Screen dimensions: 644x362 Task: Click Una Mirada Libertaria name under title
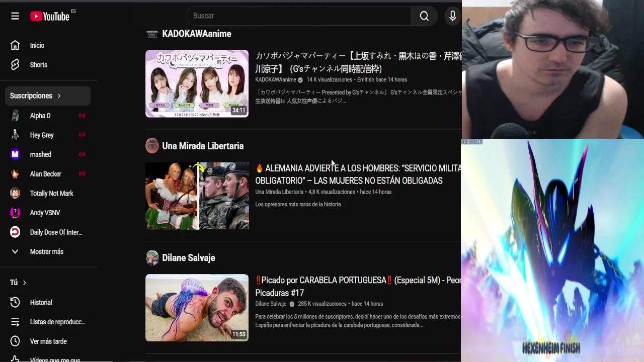279,192
